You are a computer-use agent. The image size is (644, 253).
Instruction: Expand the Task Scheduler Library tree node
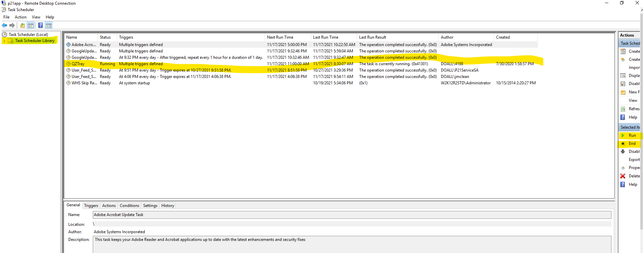click(4, 41)
